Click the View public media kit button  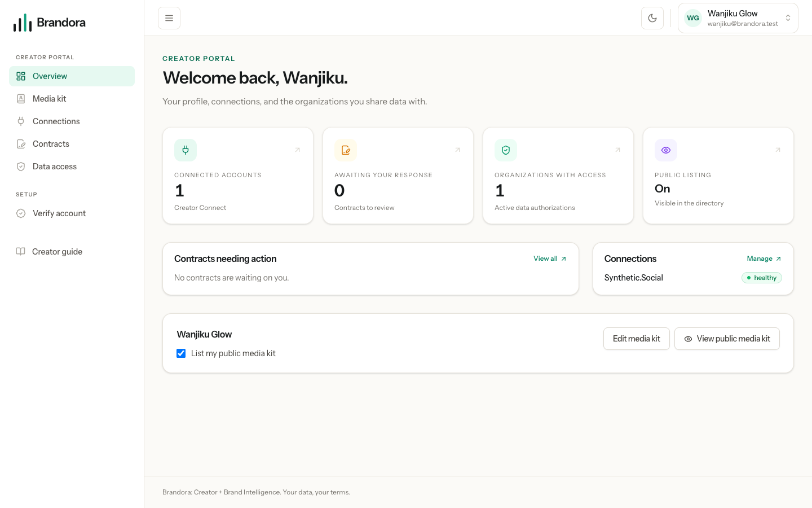pyautogui.click(x=727, y=339)
